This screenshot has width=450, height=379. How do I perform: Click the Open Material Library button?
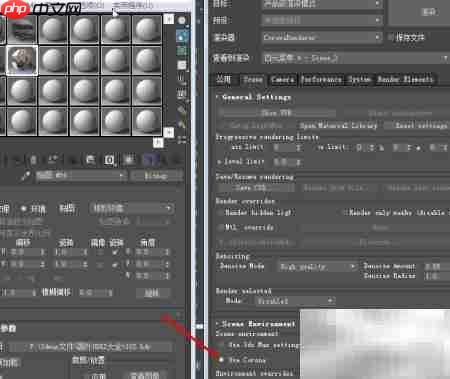tap(338, 126)
